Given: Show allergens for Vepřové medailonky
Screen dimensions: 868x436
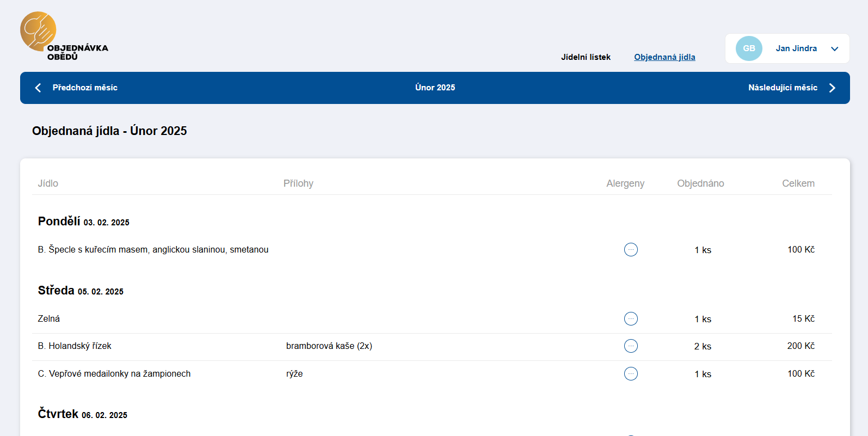Looking at the screenshot, I should [x=631, y=374].
